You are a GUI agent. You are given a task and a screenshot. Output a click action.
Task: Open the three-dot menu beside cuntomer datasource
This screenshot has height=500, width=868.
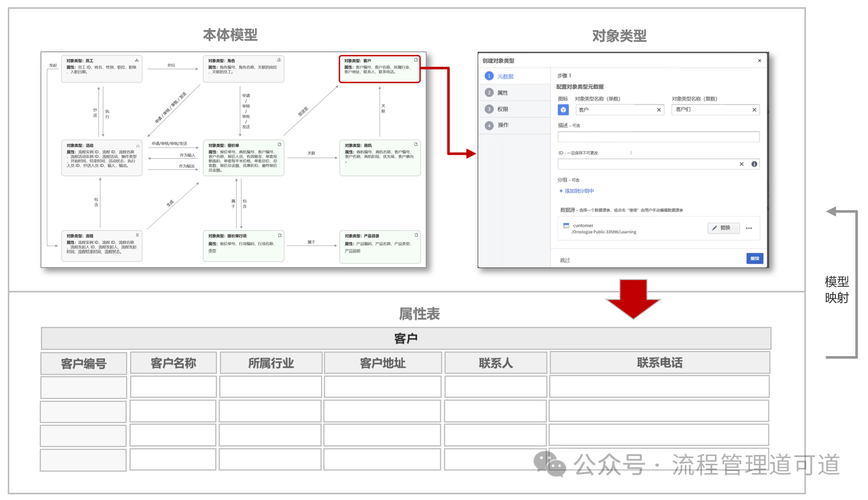pyautogui.click(x=749, y=228)
